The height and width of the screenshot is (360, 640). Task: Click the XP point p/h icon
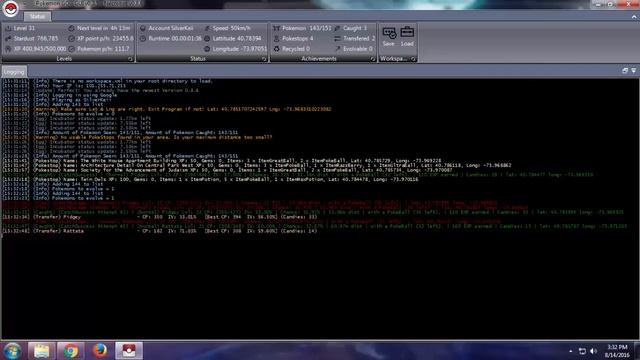71,38
